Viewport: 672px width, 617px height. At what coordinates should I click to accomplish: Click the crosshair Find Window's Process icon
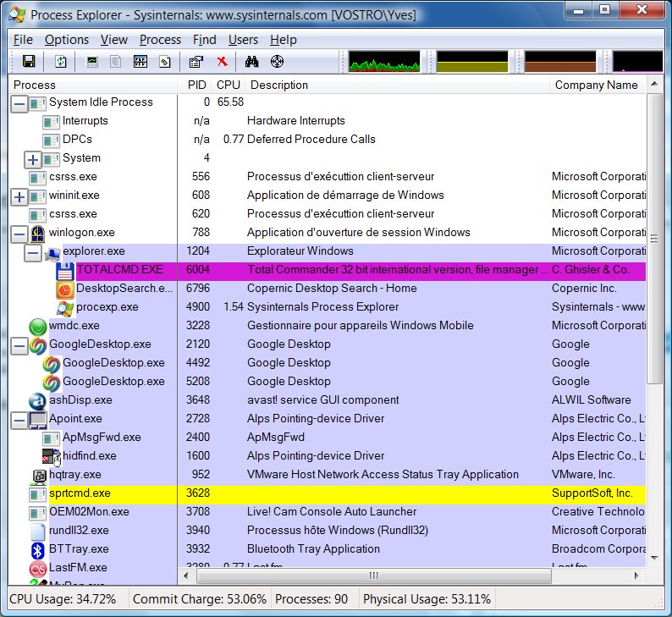pyautogui.click(x=278, y=61)
